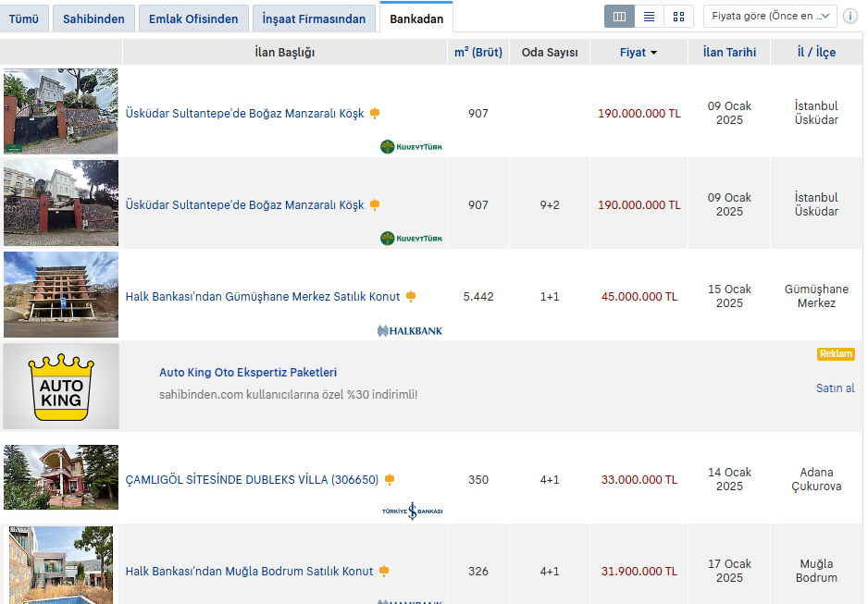Open the Sahibinden tab

[93, 18]
